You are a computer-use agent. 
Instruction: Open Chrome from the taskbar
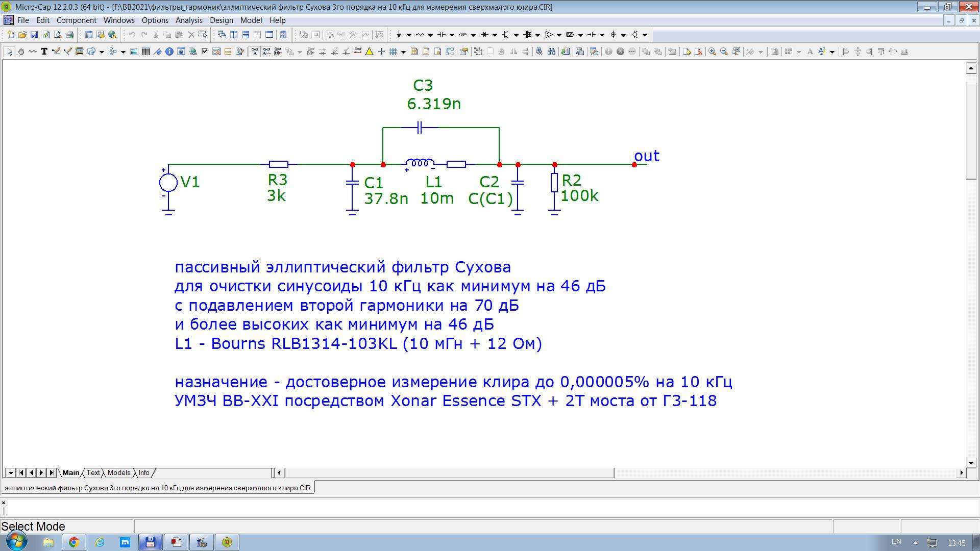(73, 542)
